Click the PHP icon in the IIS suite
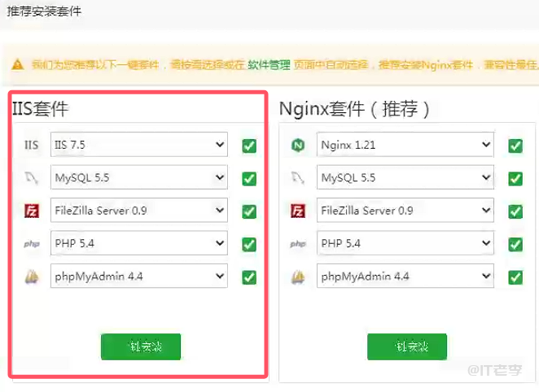The height and width of the screenshot is (392, 539). click(32, 244)
